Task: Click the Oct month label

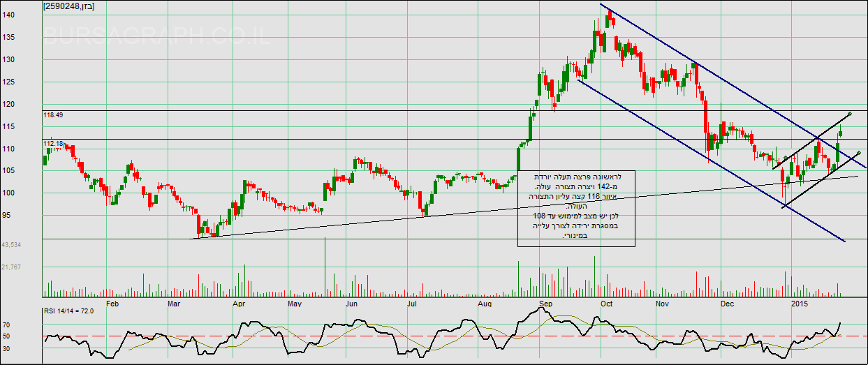Action: coord(607,304)
